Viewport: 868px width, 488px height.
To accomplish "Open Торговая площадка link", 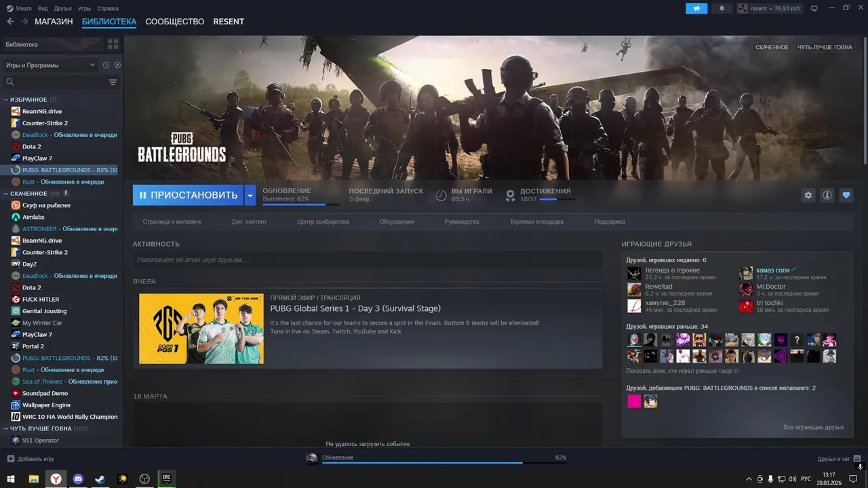I will pyautogui.click(x=536, y=222).
